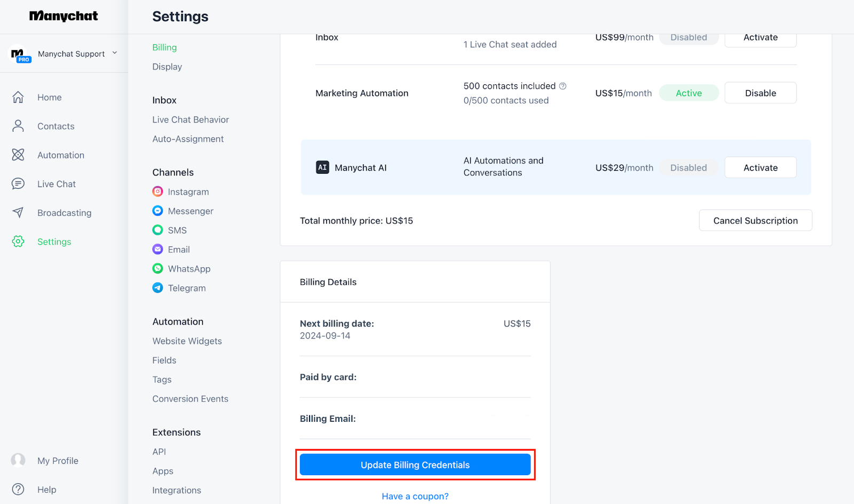Screen dimensions: 854x504
Task: Open Conversion Events settings
Action: pos(190,398)
